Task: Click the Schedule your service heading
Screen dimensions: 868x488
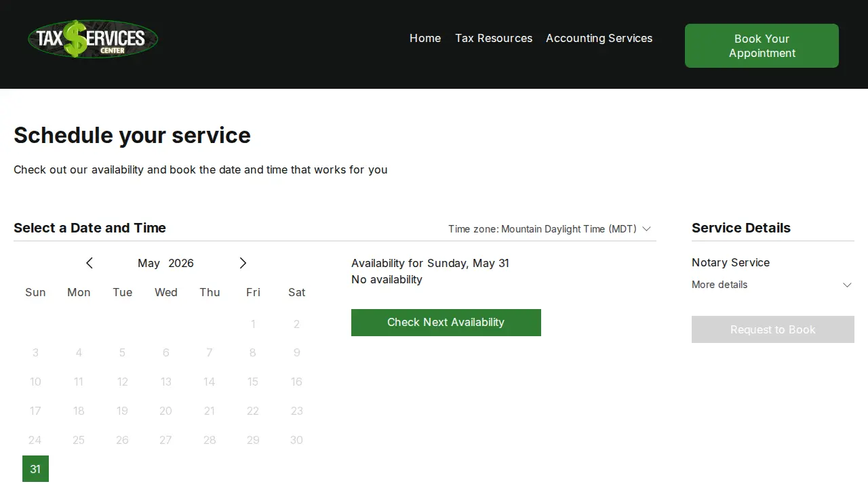Action: click(x=132, y=136)
